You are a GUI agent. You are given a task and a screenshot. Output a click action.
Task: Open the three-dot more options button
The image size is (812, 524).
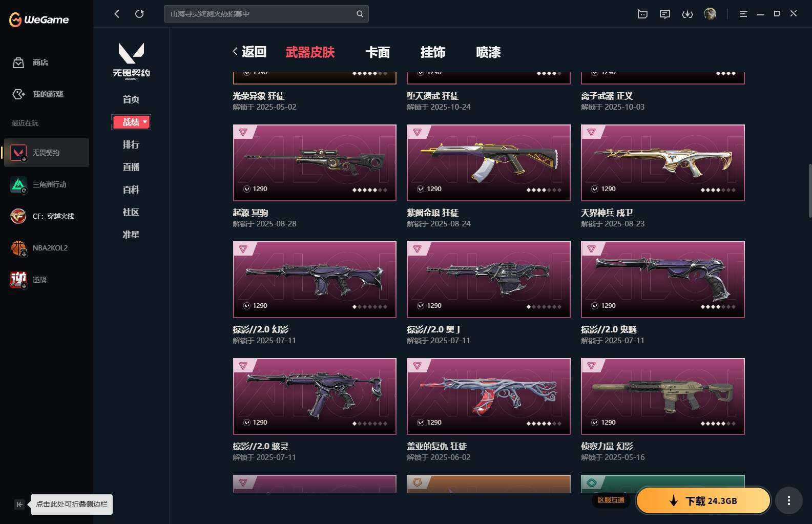(x=788, y=500)
